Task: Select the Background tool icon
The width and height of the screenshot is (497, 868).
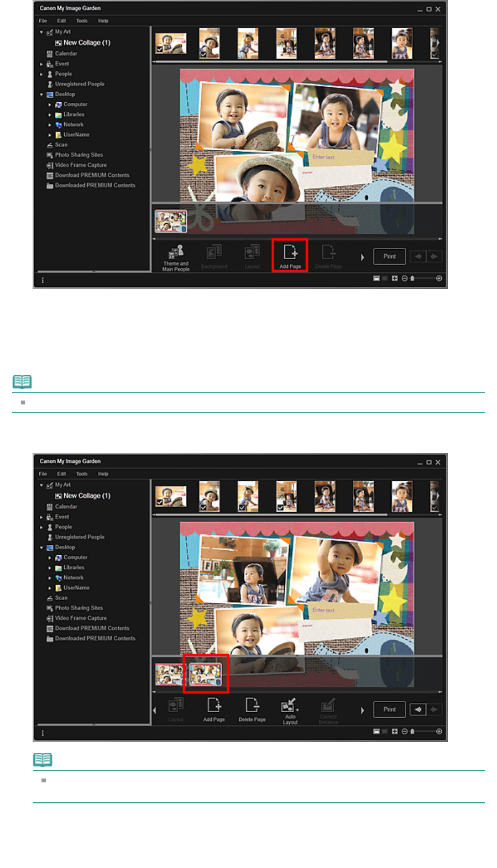Action: tap(214, 257)
